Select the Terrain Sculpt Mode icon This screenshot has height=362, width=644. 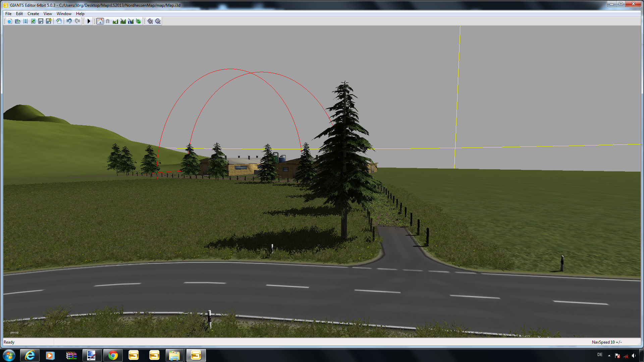point(115,21)
